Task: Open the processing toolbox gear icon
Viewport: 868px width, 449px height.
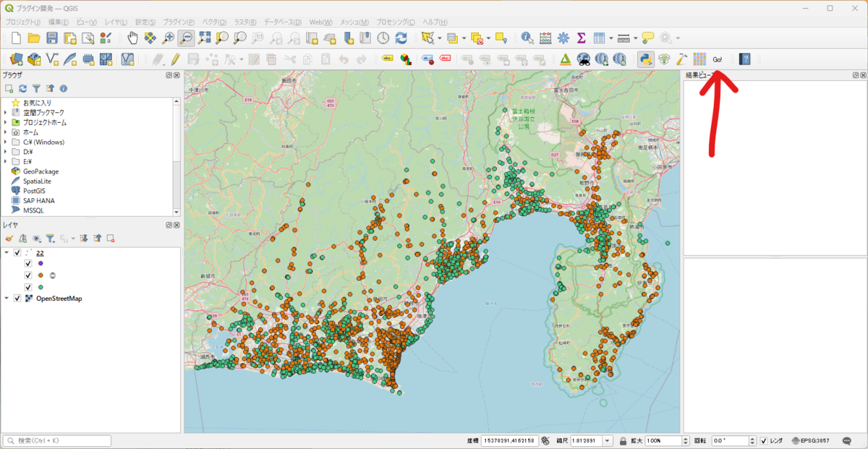Action: click(x=563, y=38)
